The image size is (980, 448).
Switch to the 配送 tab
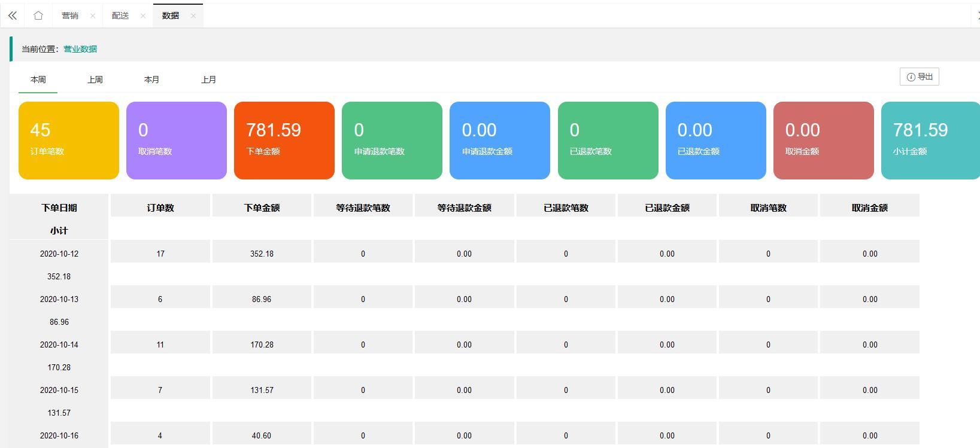[x=120, y=16]
